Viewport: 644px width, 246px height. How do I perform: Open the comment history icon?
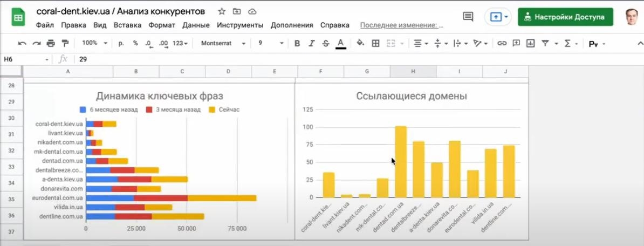click(x=468, y=16)
